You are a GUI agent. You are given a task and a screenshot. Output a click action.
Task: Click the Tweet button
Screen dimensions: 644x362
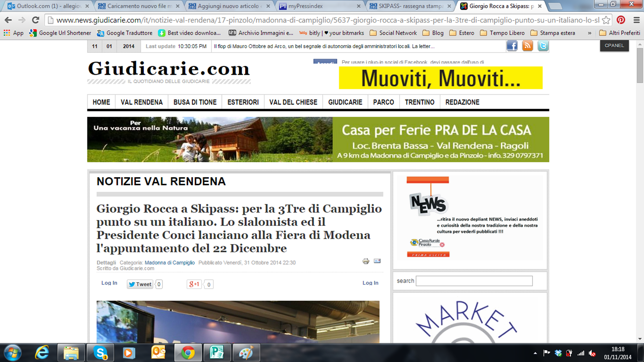point(140,284)
